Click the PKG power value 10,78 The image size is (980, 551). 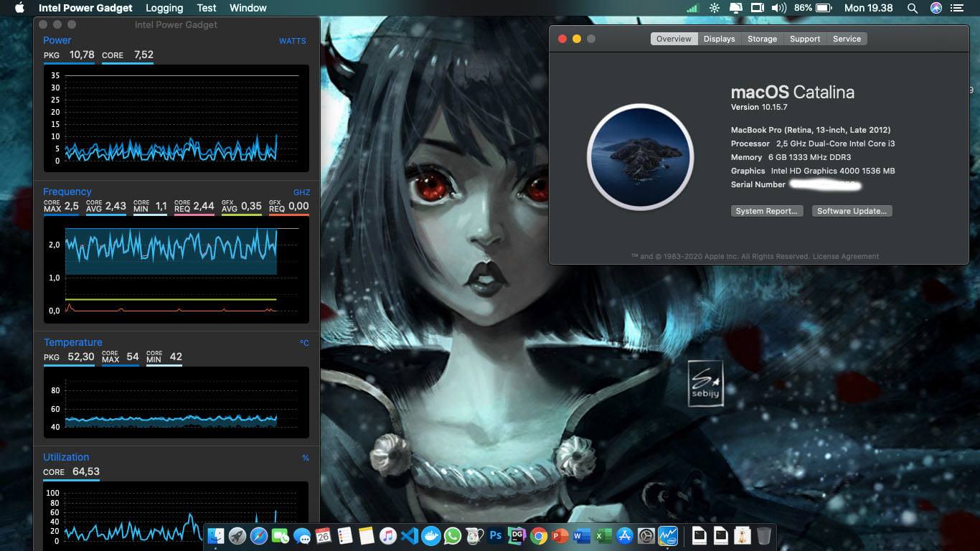[82, 55]
